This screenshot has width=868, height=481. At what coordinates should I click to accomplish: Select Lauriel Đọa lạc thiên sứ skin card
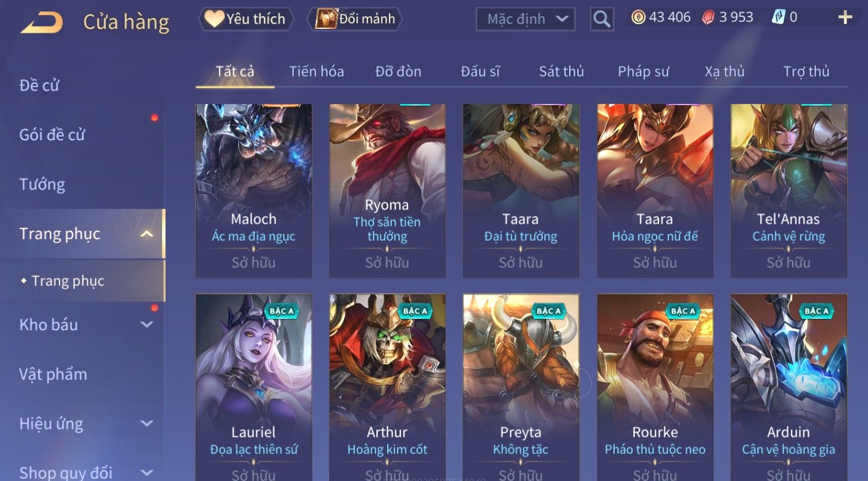tap(253, 387)
